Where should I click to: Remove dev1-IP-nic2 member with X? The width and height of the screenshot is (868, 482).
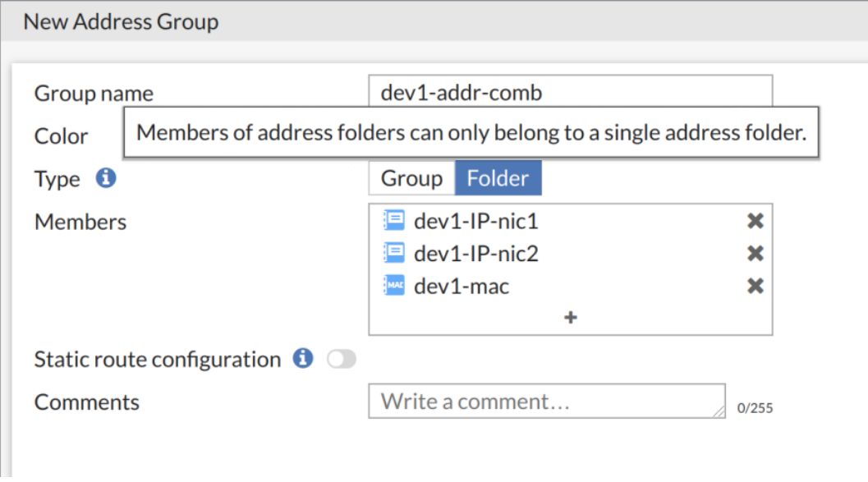tap(755, 254)
